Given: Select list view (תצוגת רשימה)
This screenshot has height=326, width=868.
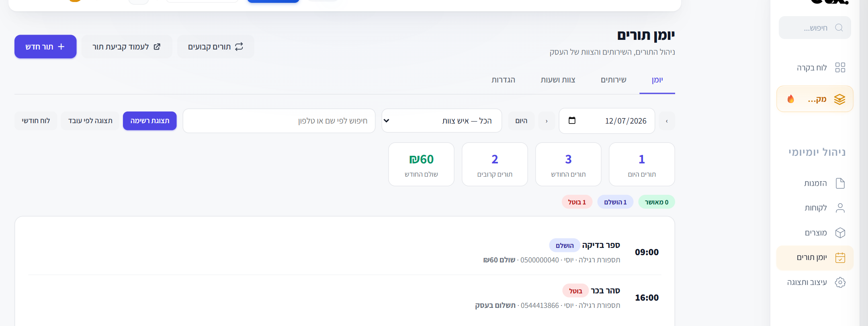Looking at the screenshot, I should pos(149,121).
